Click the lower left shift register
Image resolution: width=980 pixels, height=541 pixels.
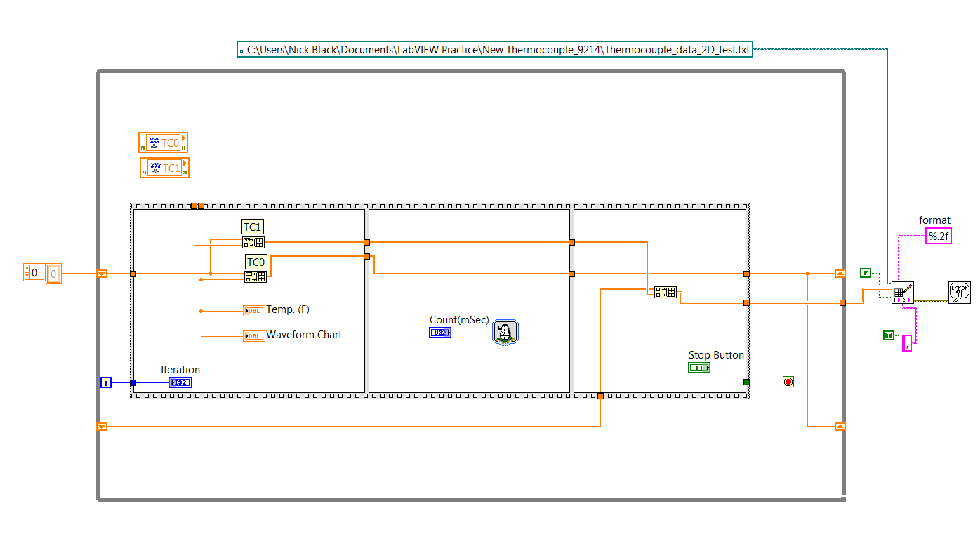[x=102, y=426]
